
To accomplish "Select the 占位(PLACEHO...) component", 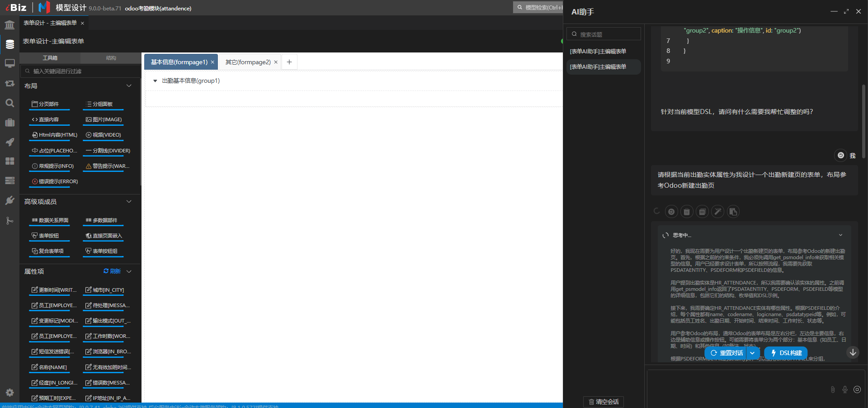I will pyautogui.click(x=54, y=151).
